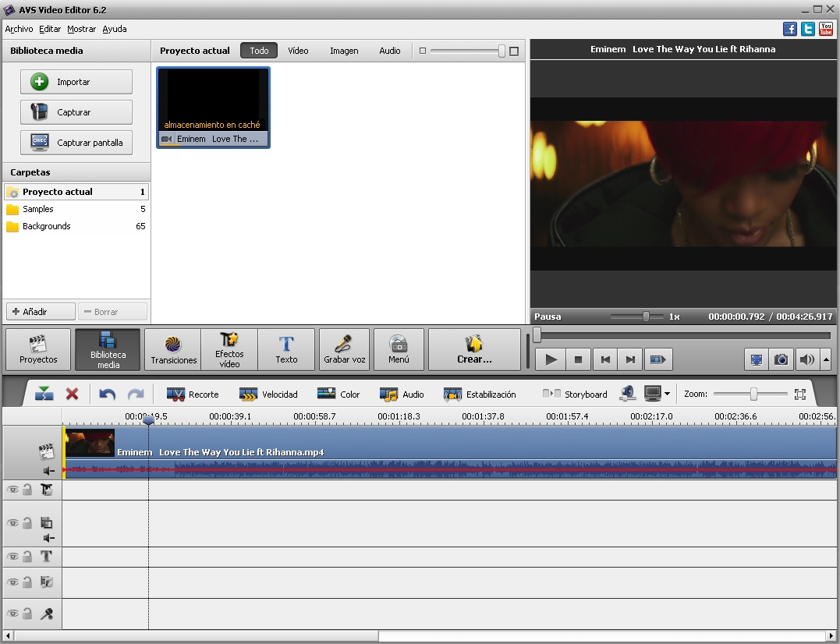Image resolution: width=840 pixels, height=644 pixels.
Task: Delete the selected clip with red X
Action: 72,394
